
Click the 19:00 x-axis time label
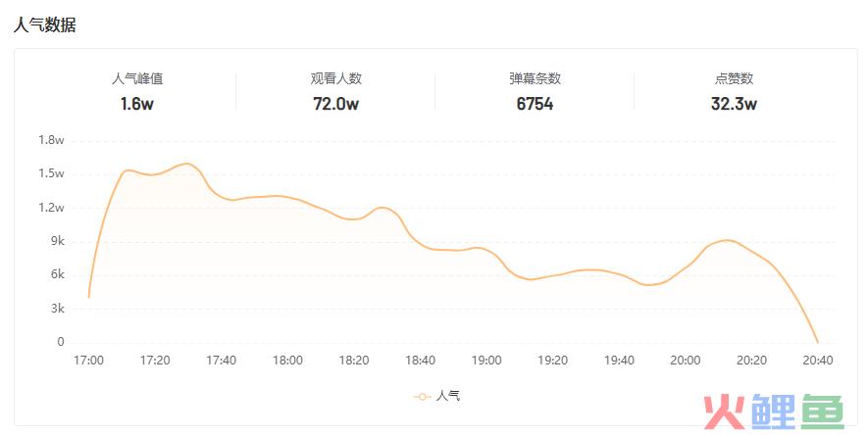pos(486,361)
